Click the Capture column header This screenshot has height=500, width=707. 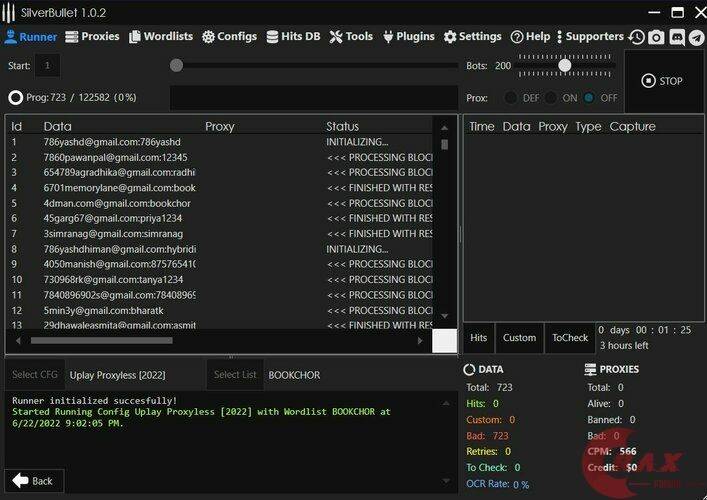[633, 127]
